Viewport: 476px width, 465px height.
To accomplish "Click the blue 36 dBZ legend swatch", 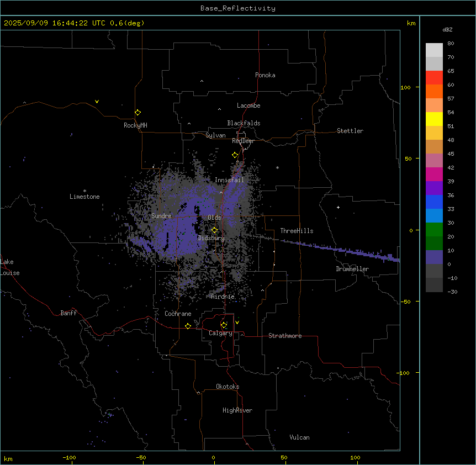I will (434, 202).
